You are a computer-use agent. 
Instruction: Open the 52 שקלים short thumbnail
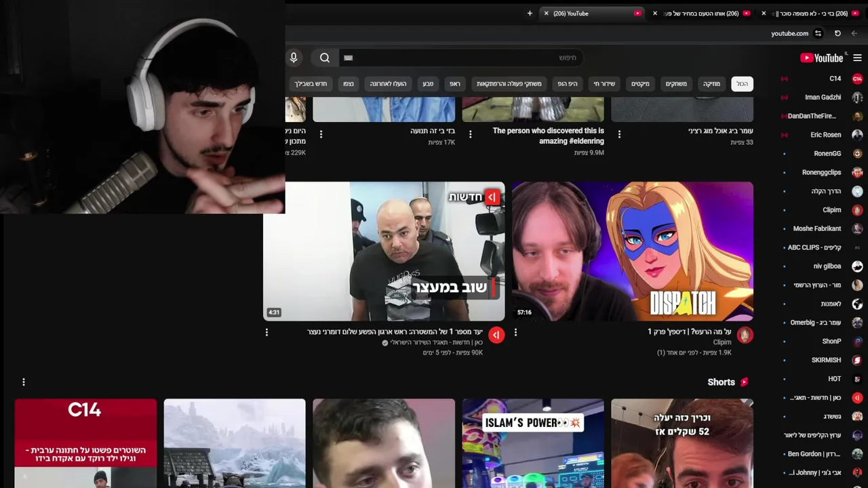click(x=682, y=443)
